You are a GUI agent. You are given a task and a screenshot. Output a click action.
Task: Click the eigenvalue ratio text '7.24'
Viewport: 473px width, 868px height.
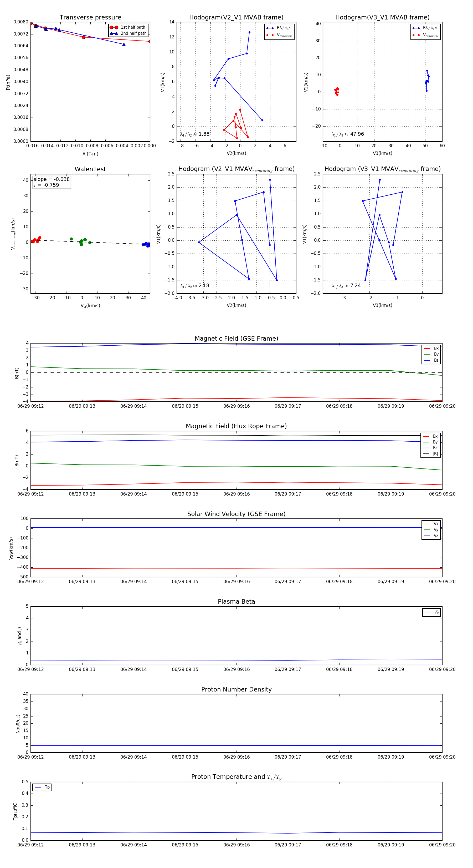pos(356,286)
